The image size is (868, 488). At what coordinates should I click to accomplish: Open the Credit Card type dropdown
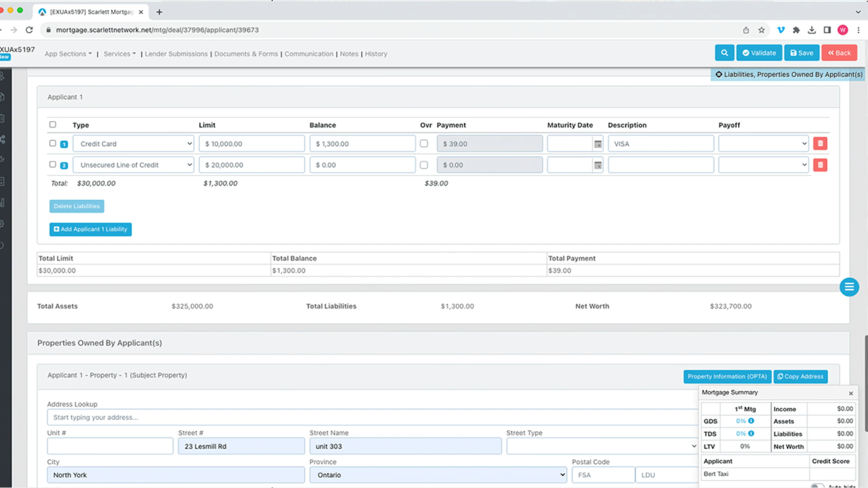point(133,144)
